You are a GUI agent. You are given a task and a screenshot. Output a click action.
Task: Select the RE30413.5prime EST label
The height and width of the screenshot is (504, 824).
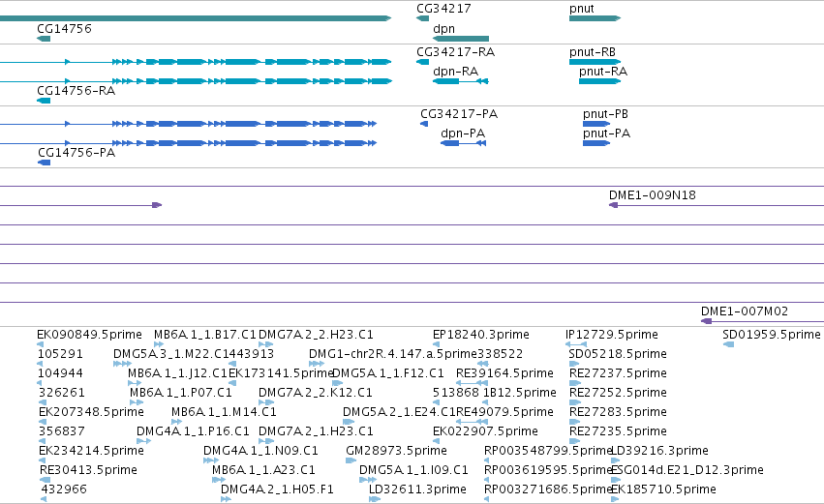88,470
